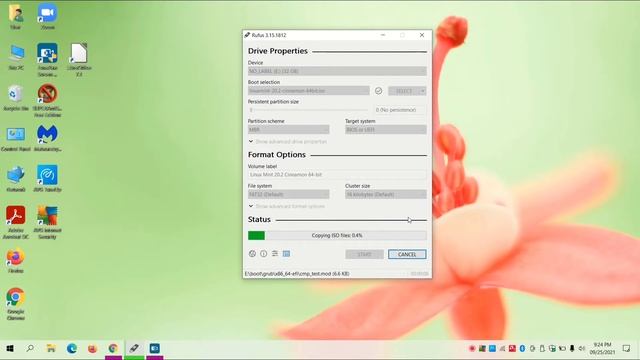Click the CANCEL button
This screenshot has height=360, width=640.
pyautogui.click(x=407, y=254)
